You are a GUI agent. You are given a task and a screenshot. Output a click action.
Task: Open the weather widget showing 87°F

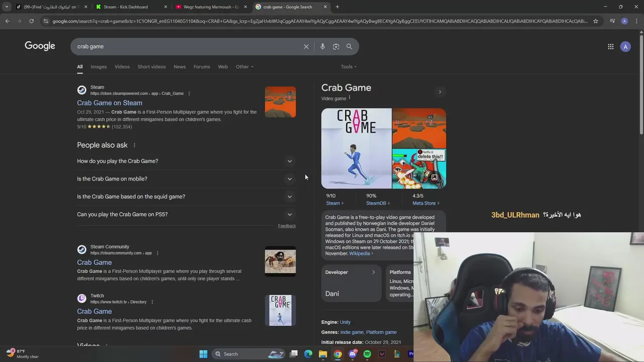click(23, 354)
